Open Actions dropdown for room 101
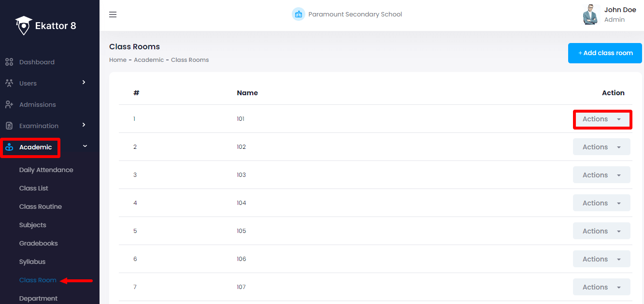The height and width of the screenshot is (304, 644). tap(601, 119)
